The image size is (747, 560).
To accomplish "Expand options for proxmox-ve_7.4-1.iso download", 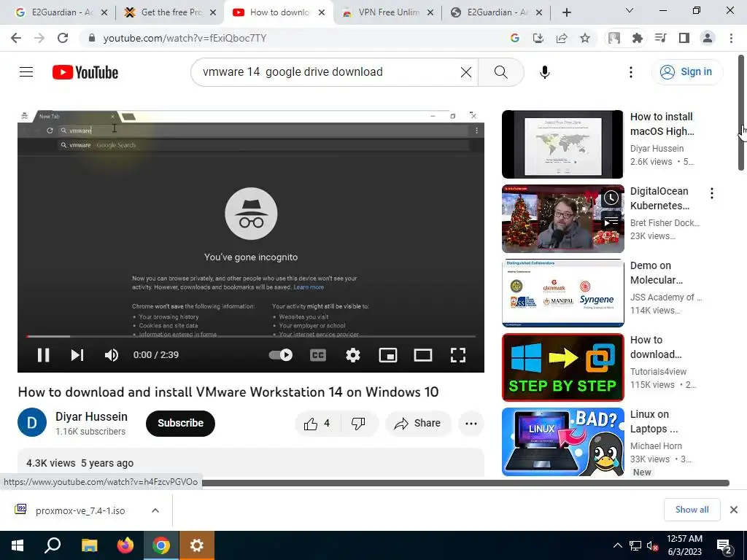I will [x=155, y=510].
